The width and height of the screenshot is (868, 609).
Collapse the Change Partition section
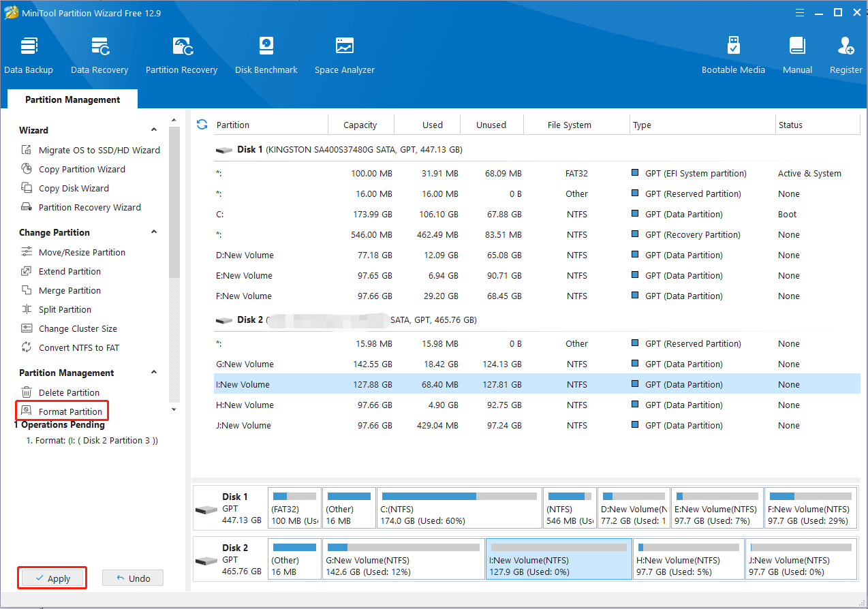154,232
